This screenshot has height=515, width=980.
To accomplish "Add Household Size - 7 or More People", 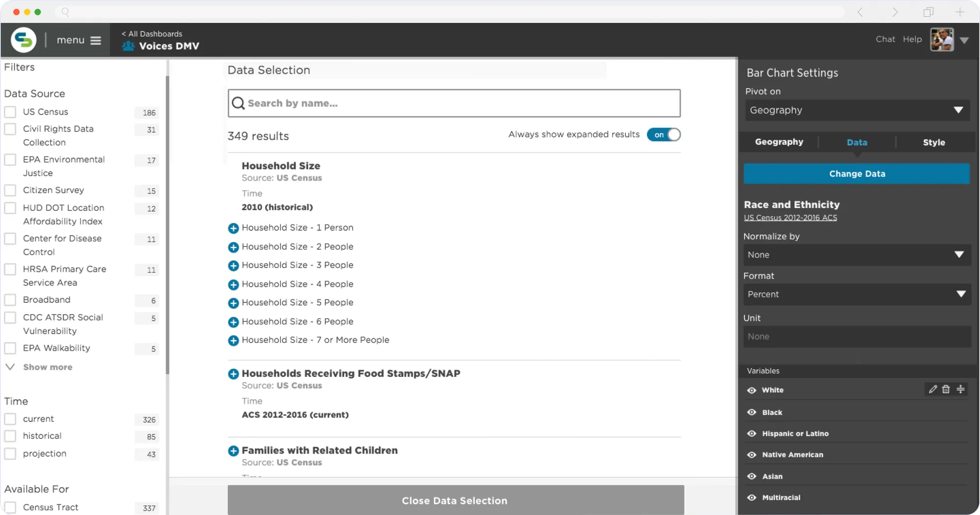I will click(x=233, y=340).
